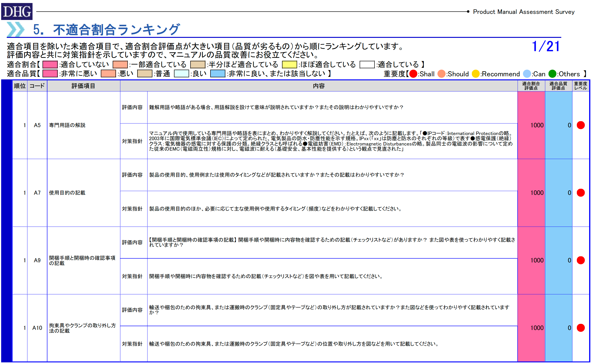
Task: Click the pink 適合していない legend swatch
Action: [x=50, y=65]
